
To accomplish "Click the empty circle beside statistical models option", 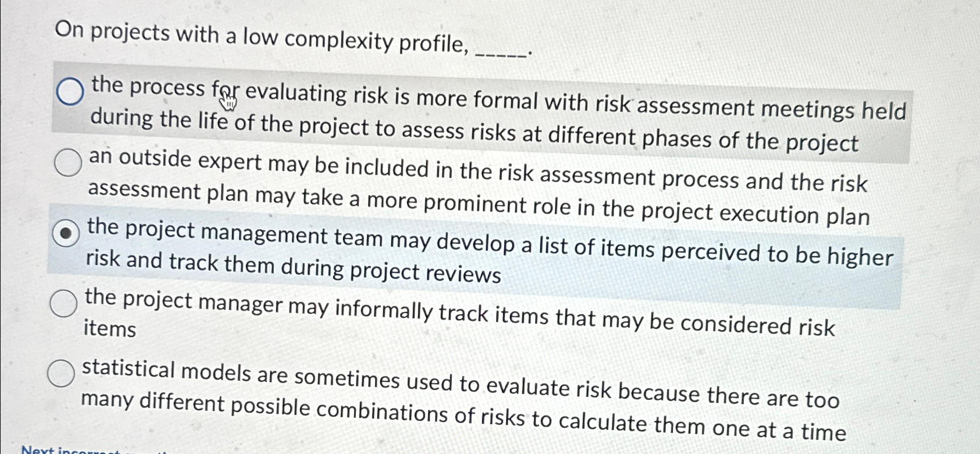I will pos(60,372).
